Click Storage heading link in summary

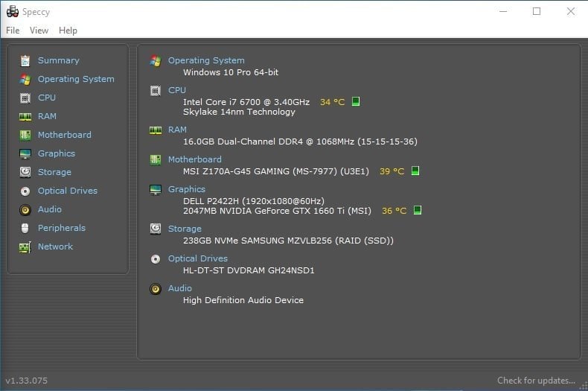185,229
